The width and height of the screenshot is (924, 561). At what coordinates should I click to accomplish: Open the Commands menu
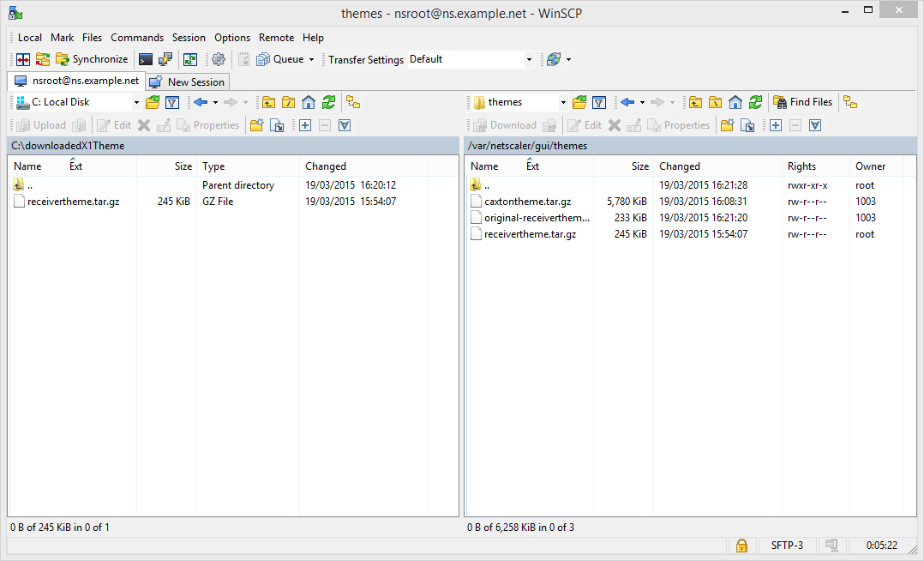pos(137,38)
